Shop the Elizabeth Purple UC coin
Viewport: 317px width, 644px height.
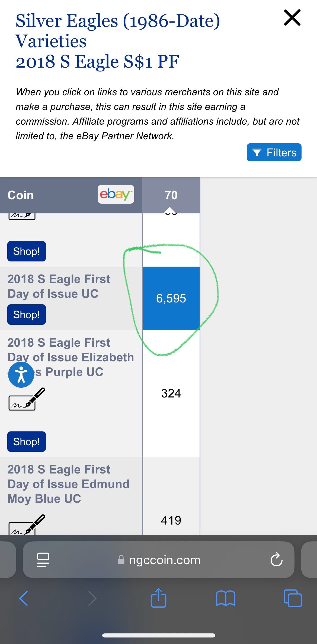26,442
